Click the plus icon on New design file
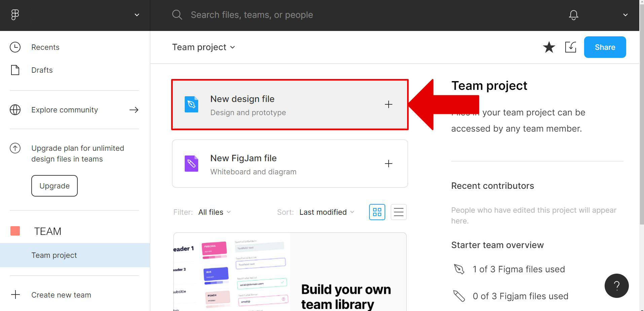This screenshot has height=311, width=644. tap(389, 104)
